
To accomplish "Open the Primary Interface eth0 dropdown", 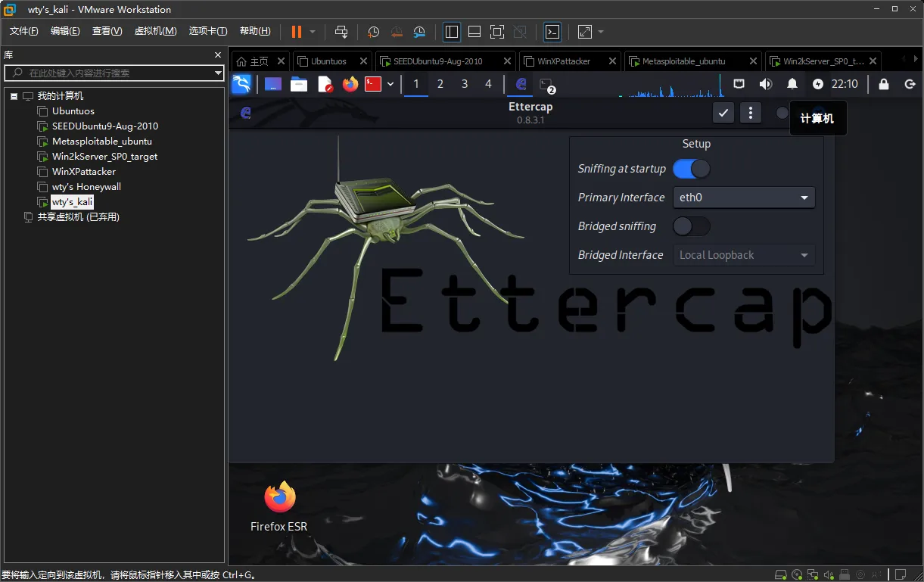I will 744,198.
